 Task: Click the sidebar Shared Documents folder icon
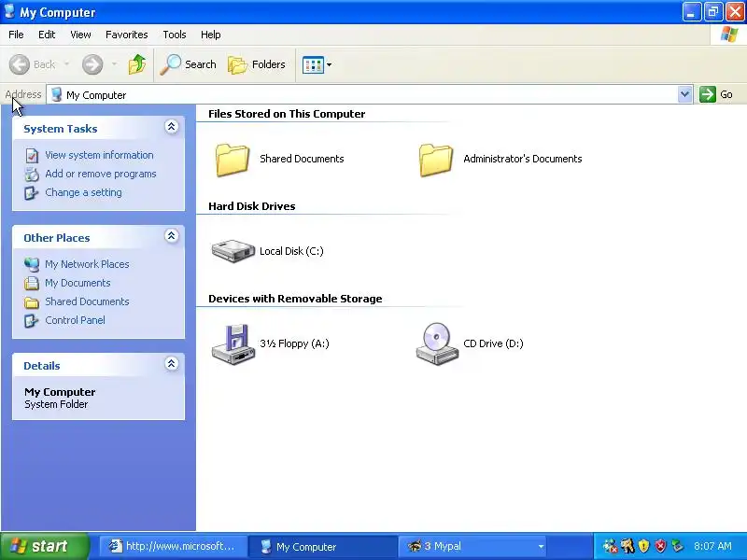coord(32,301)
